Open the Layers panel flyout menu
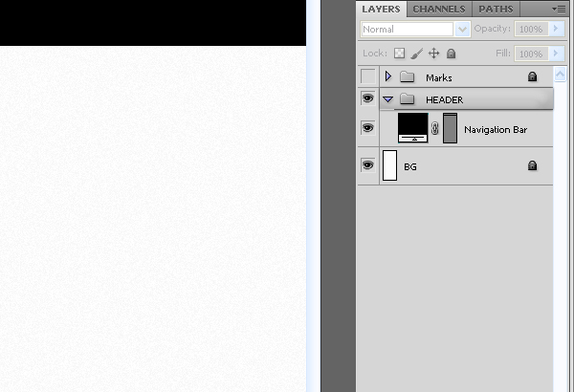Viewport: 574px width, 392px height. [x=559, y=9]
